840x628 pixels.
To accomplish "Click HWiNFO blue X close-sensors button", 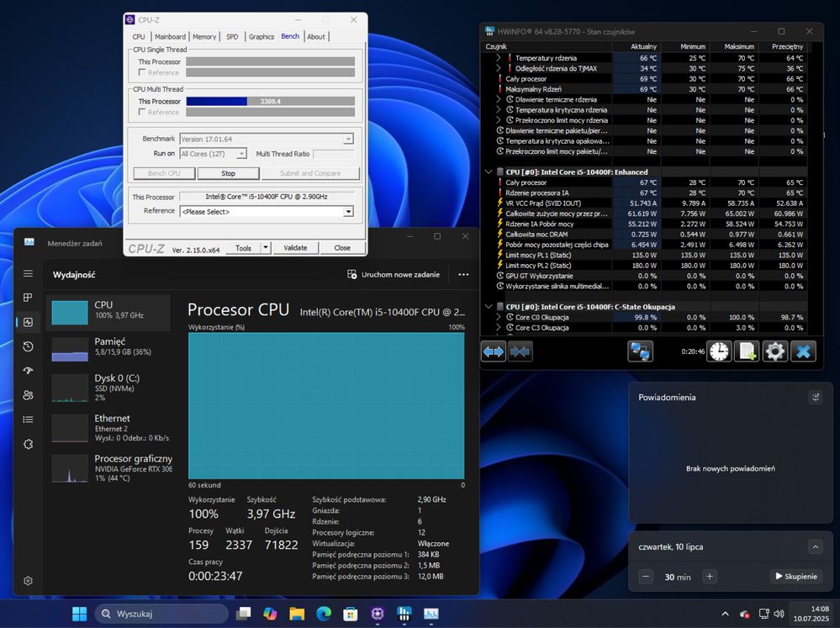I will click(x=803, y=351).
